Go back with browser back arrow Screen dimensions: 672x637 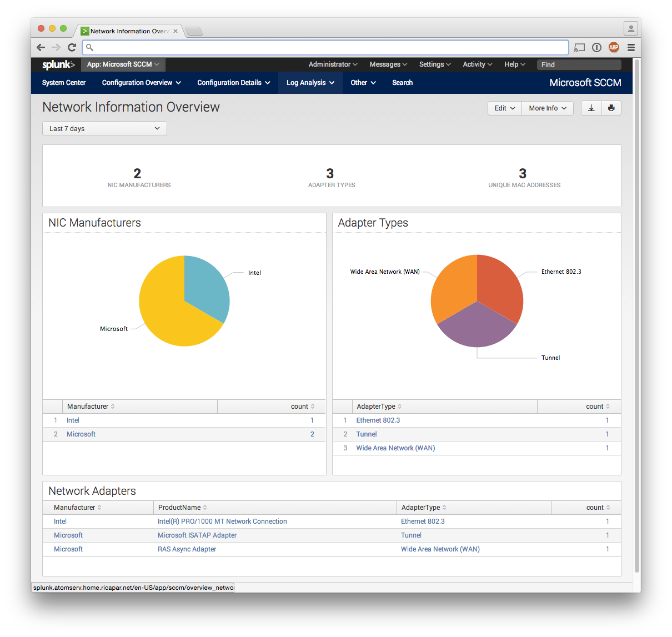41,47
